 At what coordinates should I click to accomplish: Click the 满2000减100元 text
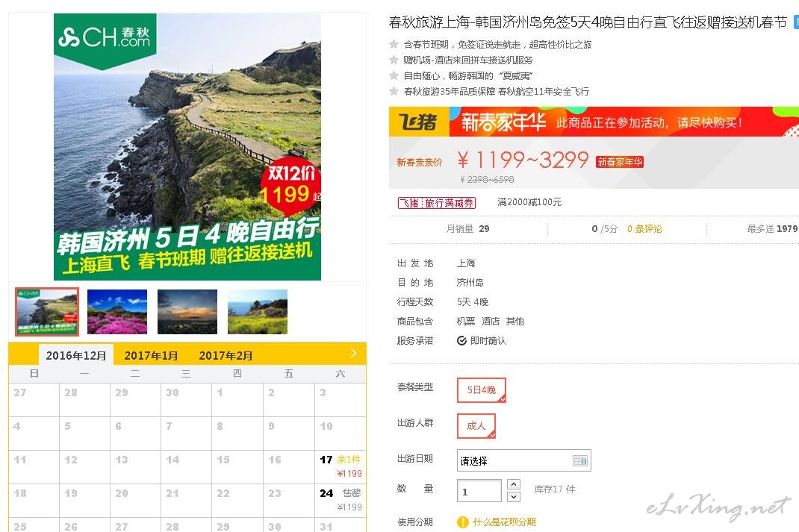point(529,202)
